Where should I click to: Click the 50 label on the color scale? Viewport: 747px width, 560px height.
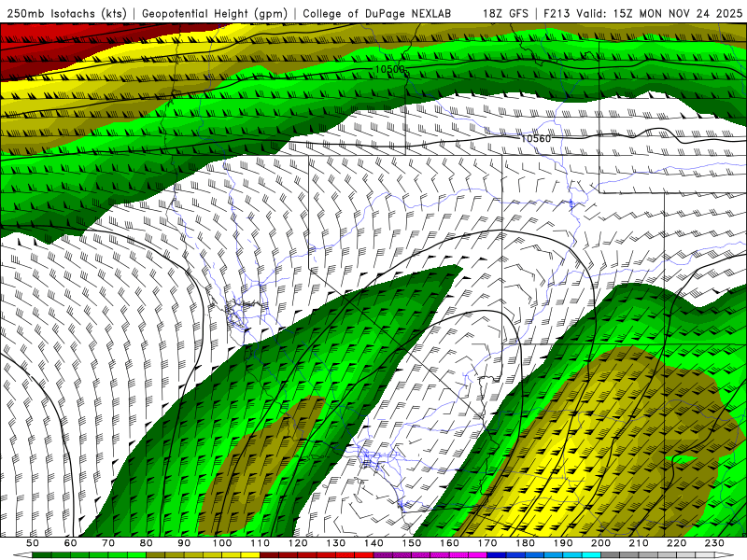tap(33, 543)
